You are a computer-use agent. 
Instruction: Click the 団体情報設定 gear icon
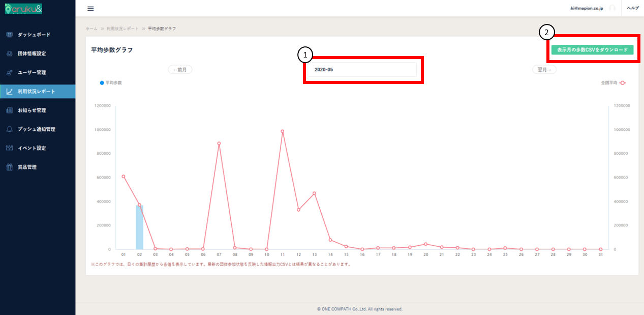9,53
